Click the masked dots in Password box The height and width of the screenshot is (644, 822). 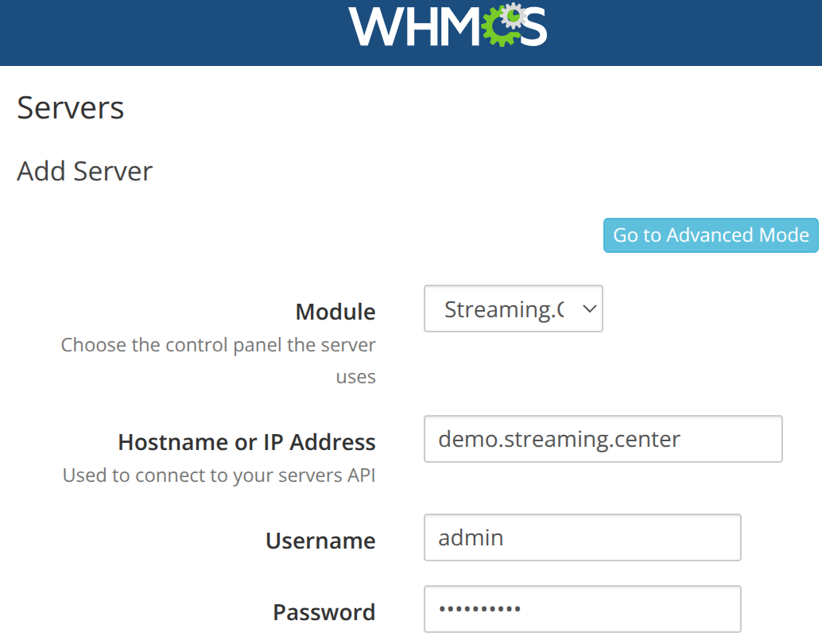tap(479, 609)
